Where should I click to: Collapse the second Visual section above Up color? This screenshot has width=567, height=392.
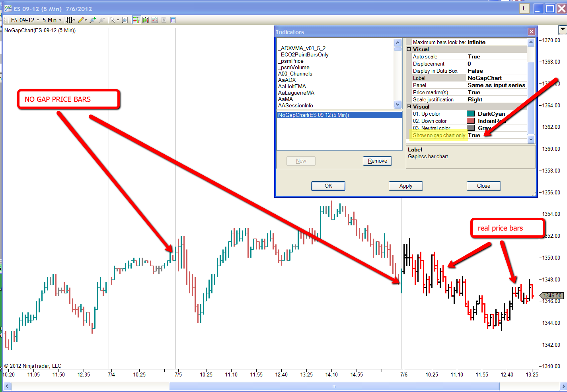click(x=409, y=107)
